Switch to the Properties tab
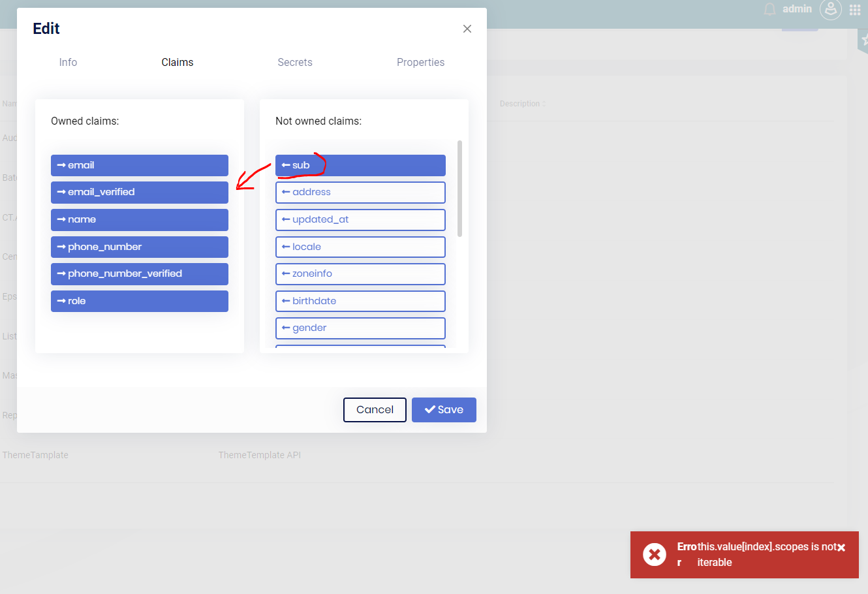This screenshot has width=868, height=594. (421, 63)
